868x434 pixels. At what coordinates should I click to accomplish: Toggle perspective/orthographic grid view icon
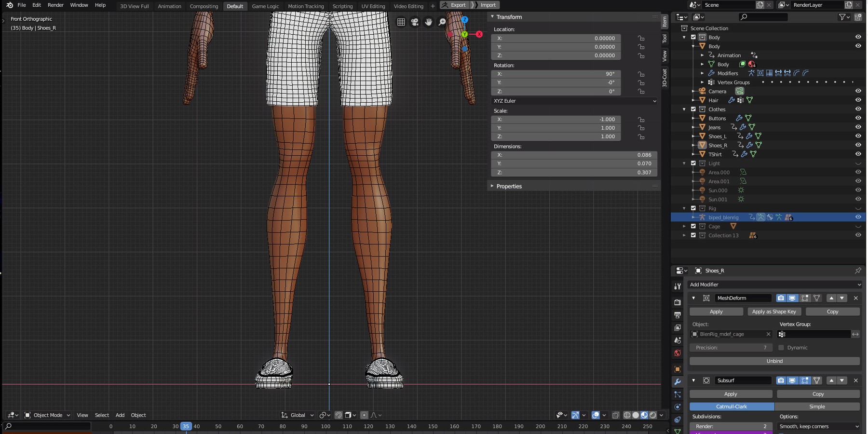(x=401, y=22)
